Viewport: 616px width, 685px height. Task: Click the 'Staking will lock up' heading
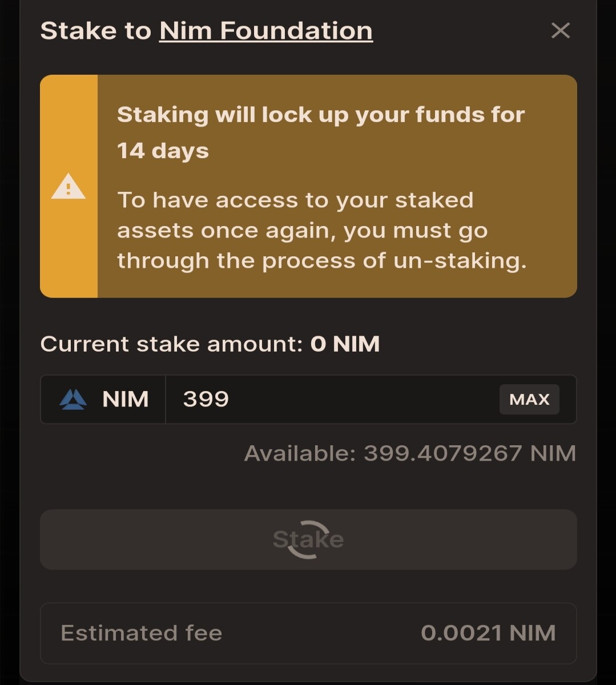[x=321, y=115]
